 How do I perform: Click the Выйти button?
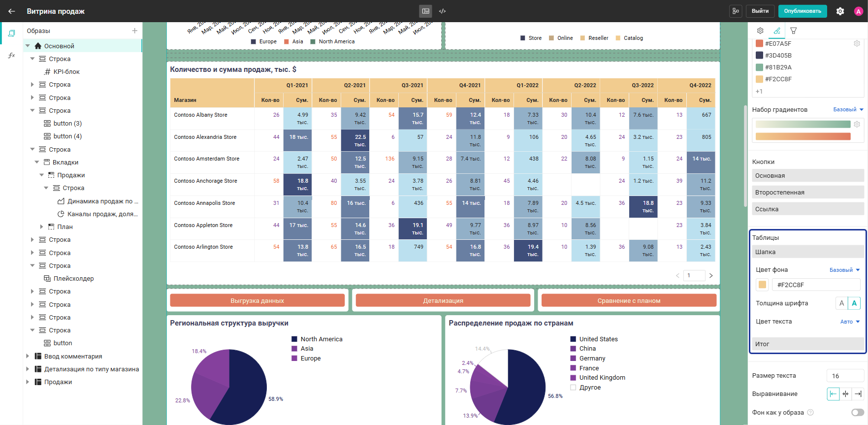tap(760, 11)
